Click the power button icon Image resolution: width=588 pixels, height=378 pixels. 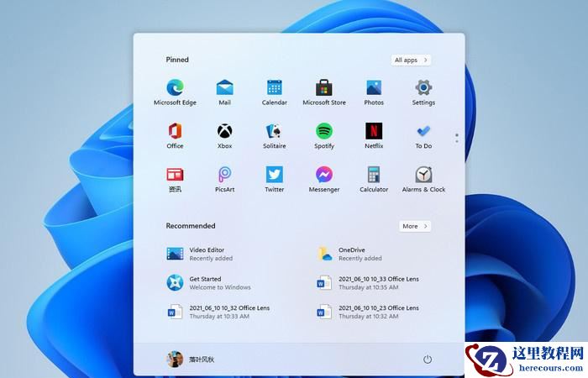tap(427, 360)
